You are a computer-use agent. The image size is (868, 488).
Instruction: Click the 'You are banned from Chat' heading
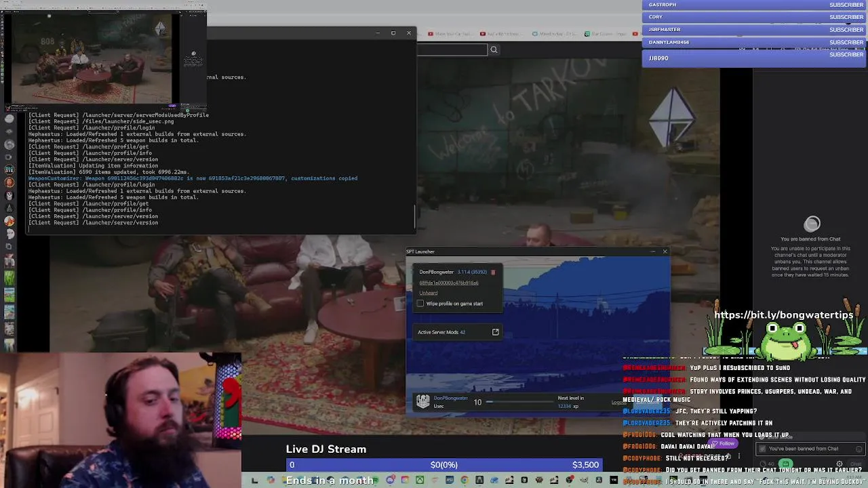pos(810,239)
